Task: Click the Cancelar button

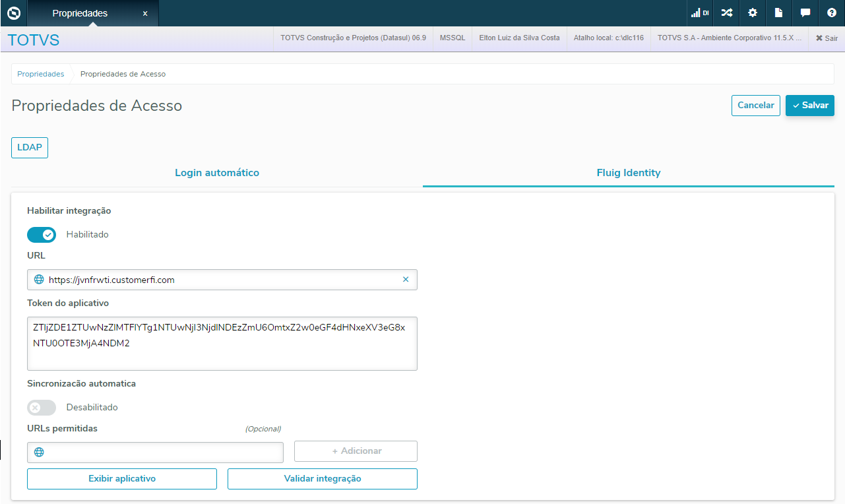Action: pos(756,106)
